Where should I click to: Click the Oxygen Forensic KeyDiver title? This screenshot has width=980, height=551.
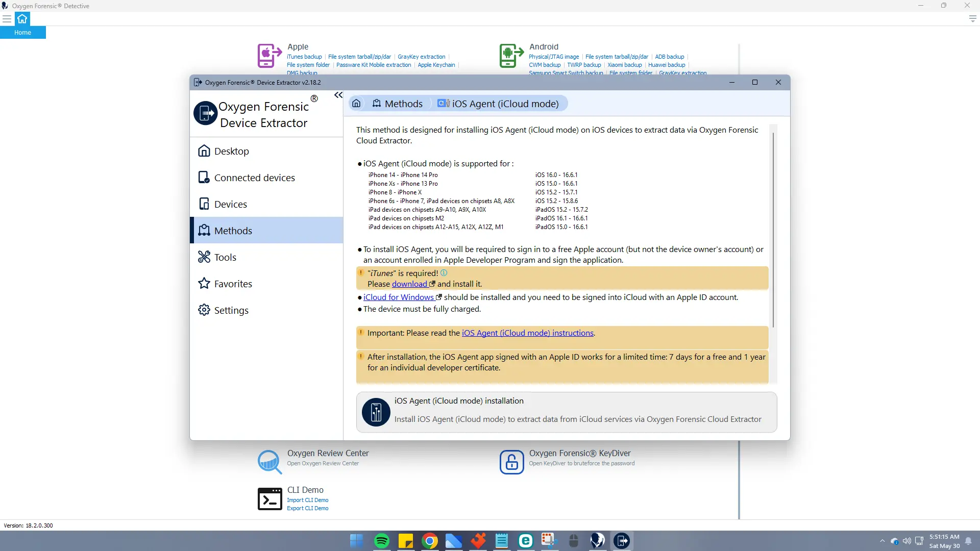click(580, 453)
